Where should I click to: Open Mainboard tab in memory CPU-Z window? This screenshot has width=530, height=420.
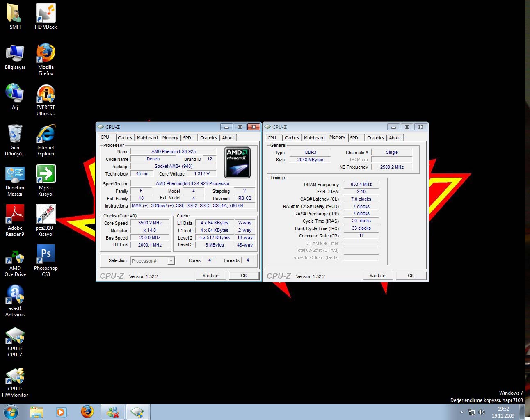click(x=314, y=138)
